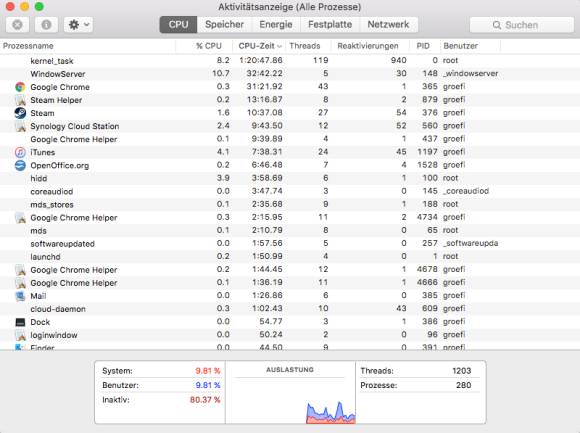This screenshot has width=580, height=433.
Task: Click CPU time 1:20:47.86 of kernel_task
Action: tap(261, 60)
